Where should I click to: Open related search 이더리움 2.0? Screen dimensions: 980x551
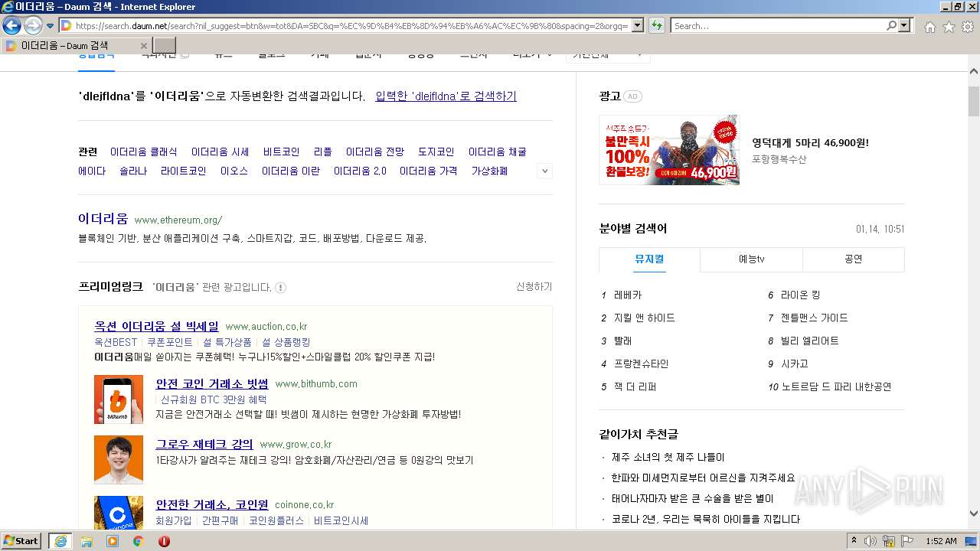click(x=360, y=171)
